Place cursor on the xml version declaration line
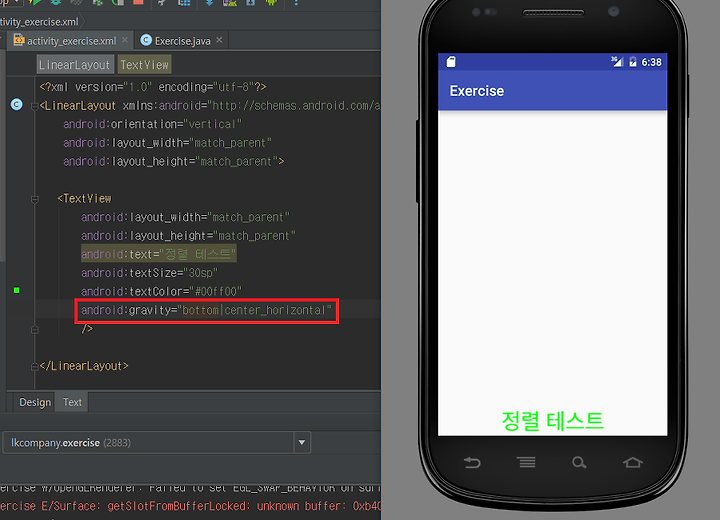The image size is (720, 520). pyautogui.click(x=152, y=87)
